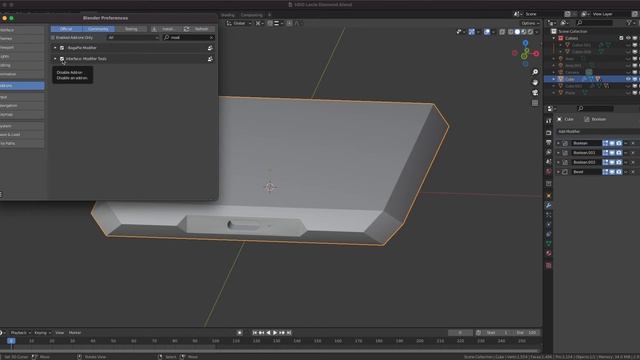The width and height of the screenshot is (640, 360).
Task: Select the Community add-ons tab
Action: click(x=98, y=29)
